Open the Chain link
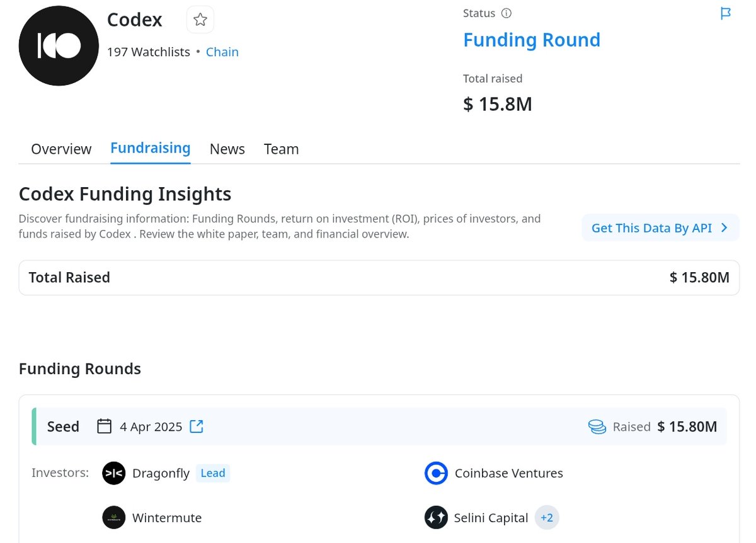 coord(222,52)
